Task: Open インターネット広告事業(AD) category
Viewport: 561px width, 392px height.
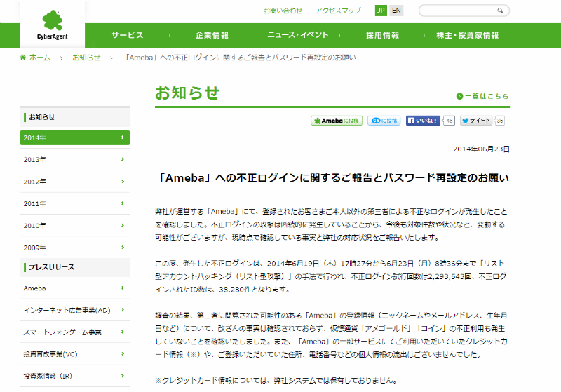Action: pos(75,310)
